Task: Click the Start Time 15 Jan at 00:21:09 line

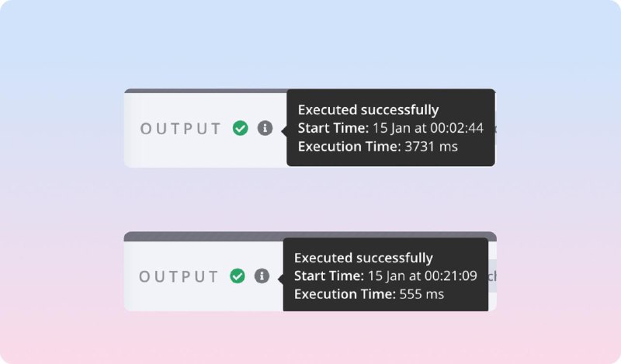Action: pyautogui.click(x=386, y=276)
